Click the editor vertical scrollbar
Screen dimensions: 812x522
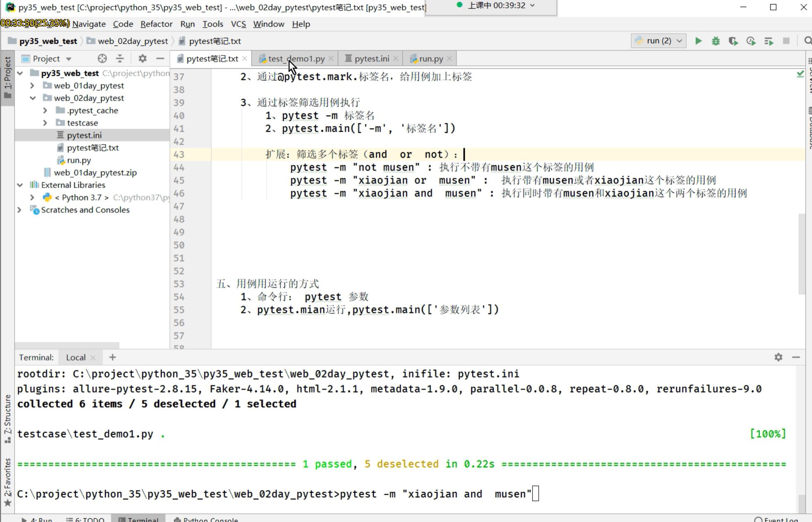[802, 253]
